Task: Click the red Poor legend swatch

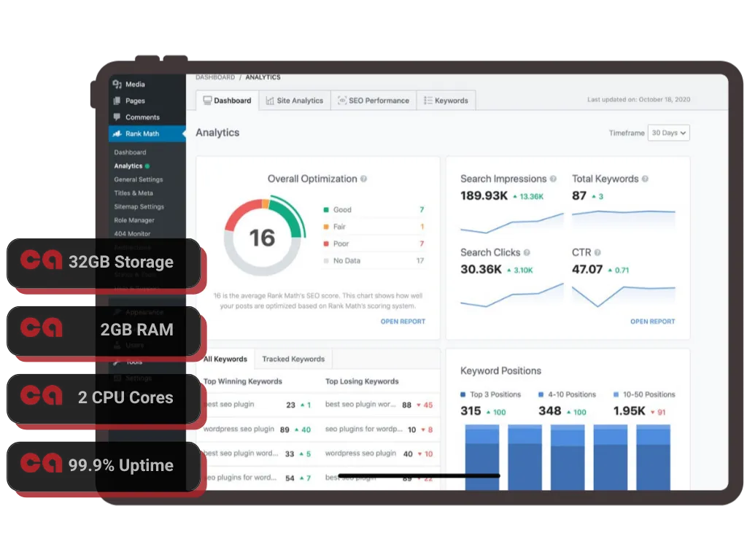Action: click(326, 244)
